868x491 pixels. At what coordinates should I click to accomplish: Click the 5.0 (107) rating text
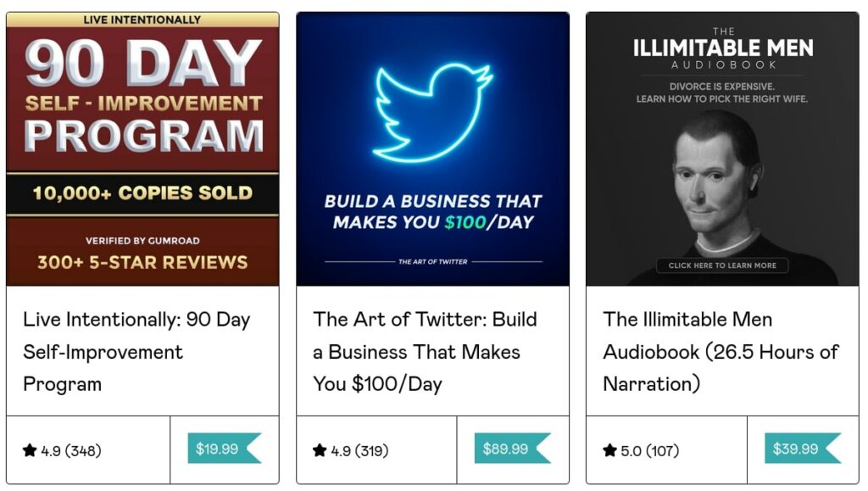(x=650, y=450)
